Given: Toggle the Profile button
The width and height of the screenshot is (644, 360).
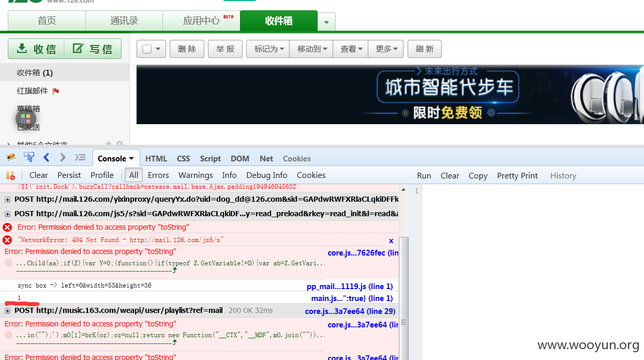Looking at the screenshot, I should point(102,175).
